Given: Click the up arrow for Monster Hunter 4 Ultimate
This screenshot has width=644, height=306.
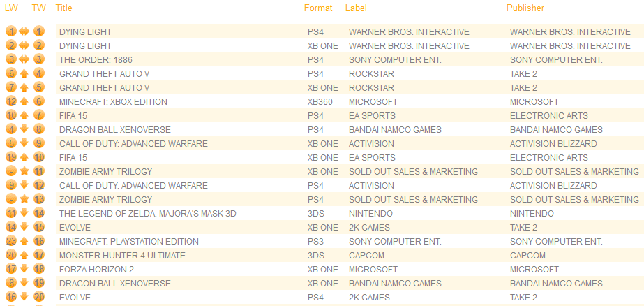Looking at the screenshot, I should pos(24,256).
